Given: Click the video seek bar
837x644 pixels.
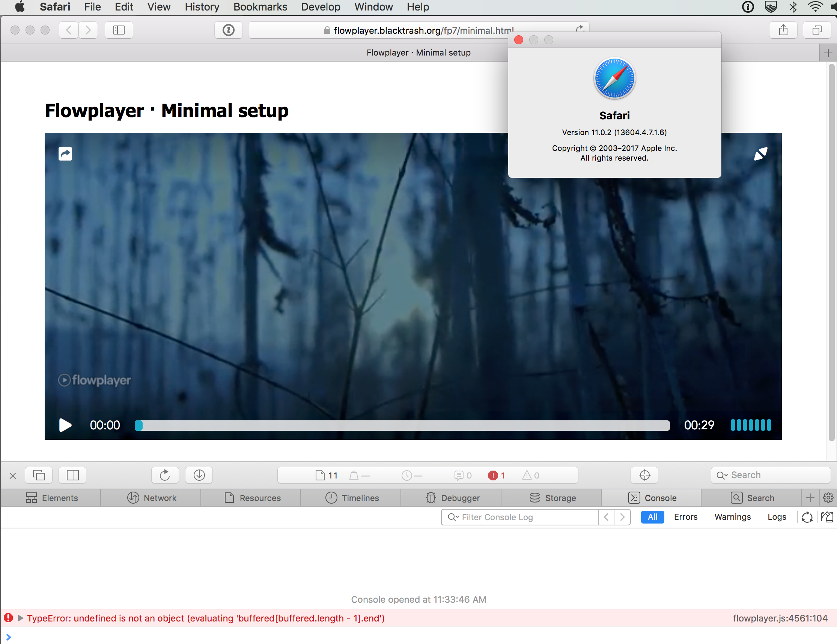Looking at the screenshot, I should 402,425.
